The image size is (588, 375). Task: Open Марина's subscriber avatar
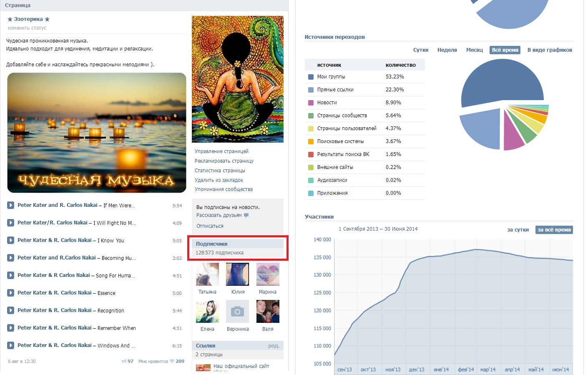[x=268, y=274]
